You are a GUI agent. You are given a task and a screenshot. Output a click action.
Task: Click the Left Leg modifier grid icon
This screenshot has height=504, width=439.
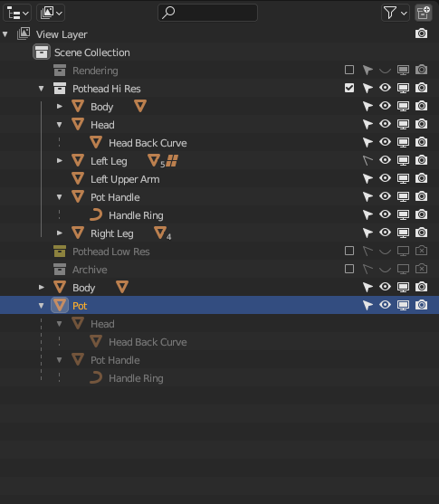[172, 161]
